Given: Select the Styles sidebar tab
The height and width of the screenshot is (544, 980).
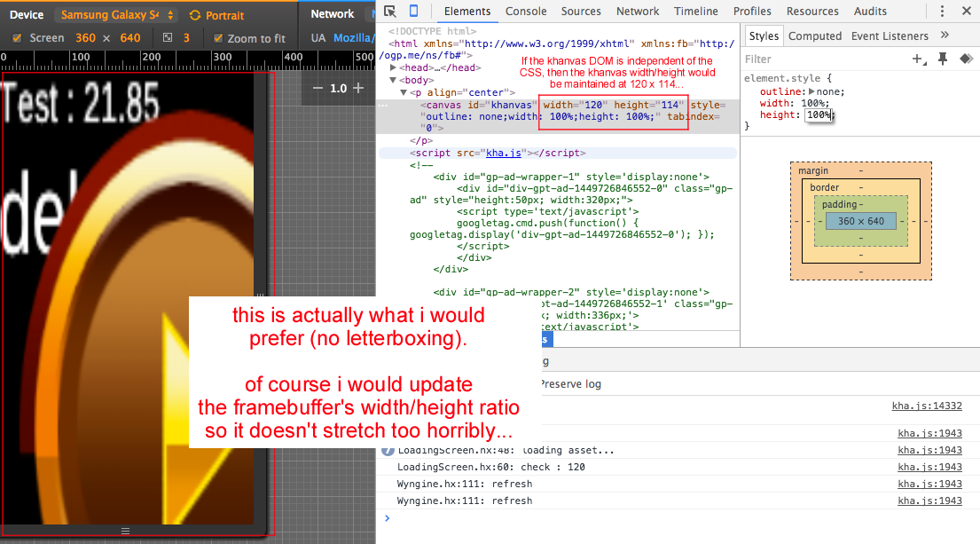Looking at the screenshot, I should tap(764, 36).
